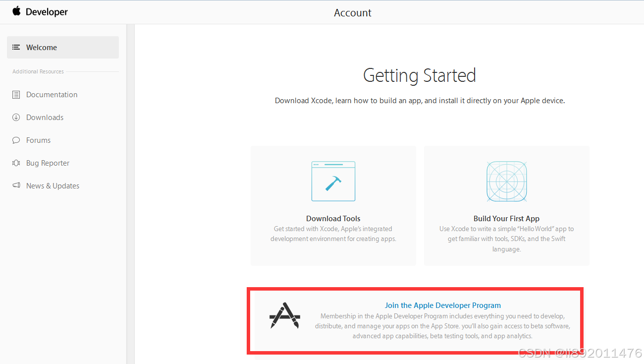
Task: Click the Forums speech bubble icon
Action: pos(16,140)
